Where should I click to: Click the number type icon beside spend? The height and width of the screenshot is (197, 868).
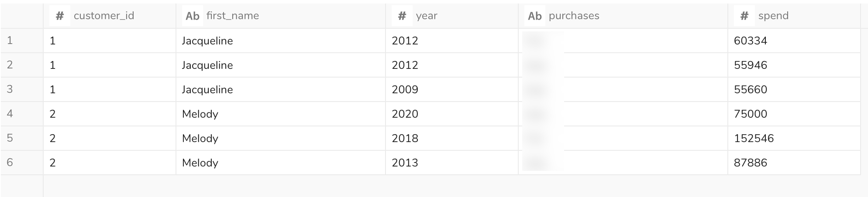(x=744, y=16)
